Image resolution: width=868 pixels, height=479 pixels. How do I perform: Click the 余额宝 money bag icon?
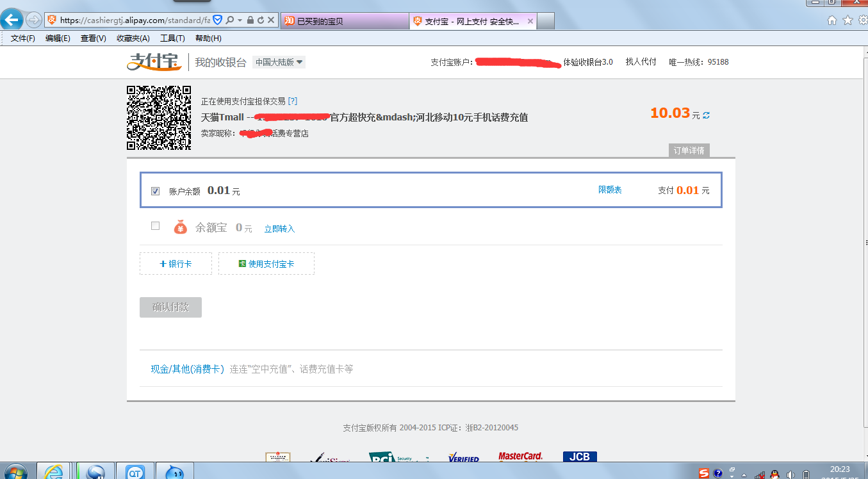coord(181,227)
